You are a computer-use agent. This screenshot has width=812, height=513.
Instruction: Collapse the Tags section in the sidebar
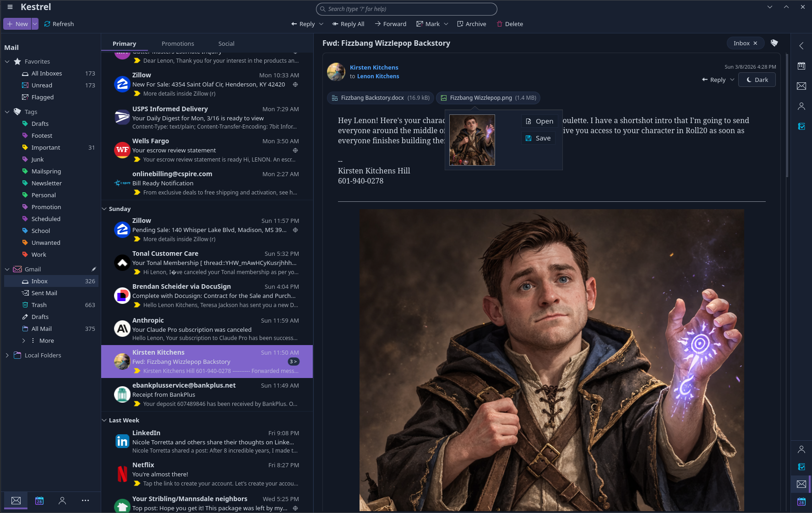(x=7, y=111)
